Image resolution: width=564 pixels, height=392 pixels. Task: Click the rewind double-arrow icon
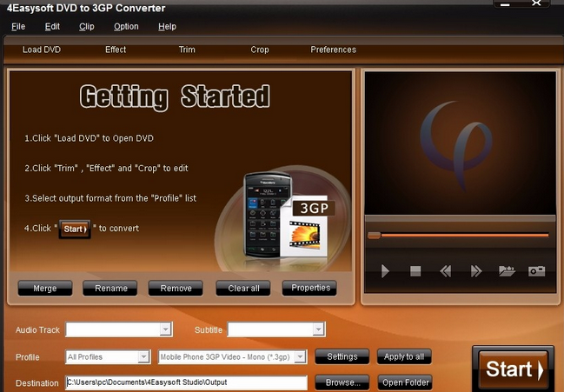445,271
